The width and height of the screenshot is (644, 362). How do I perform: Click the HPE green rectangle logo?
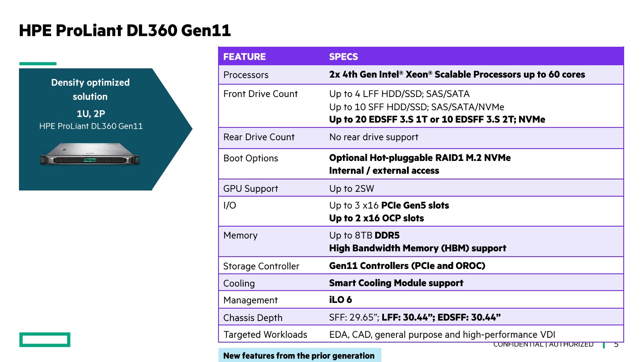45,340
